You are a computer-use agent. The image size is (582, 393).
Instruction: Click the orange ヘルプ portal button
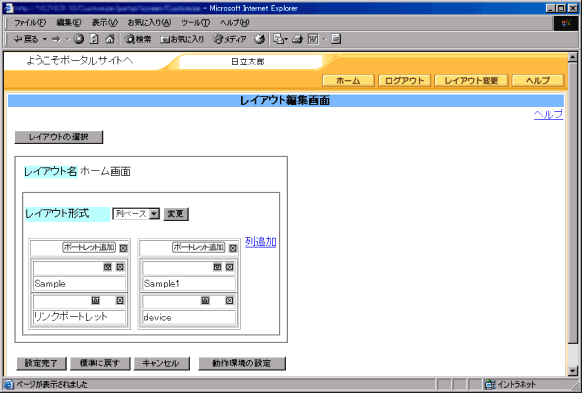[538, 81]
